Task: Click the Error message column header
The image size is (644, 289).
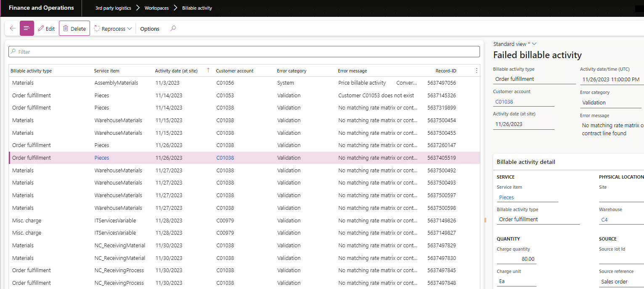Action: pos(352,71)
